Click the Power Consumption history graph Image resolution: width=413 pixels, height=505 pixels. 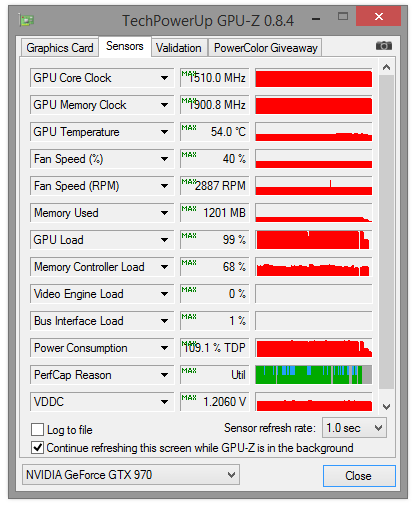pyautogui.click(x=314, y=348)
